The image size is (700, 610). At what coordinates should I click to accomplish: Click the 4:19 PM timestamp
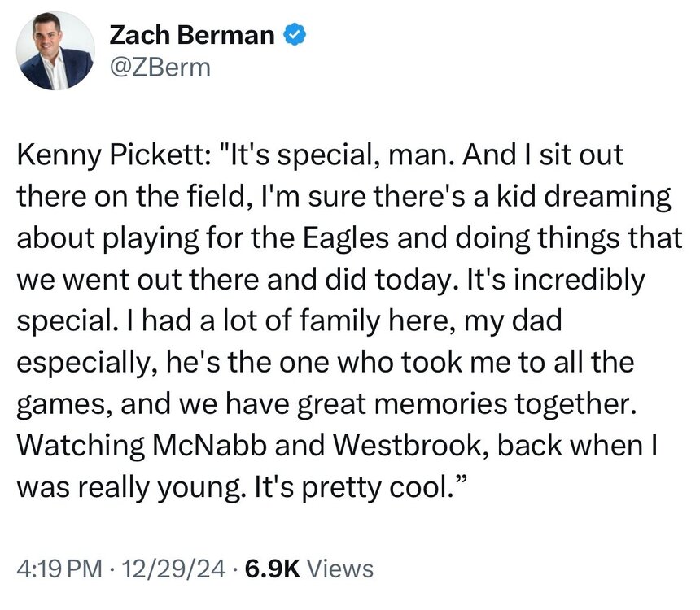click(59, 569)
